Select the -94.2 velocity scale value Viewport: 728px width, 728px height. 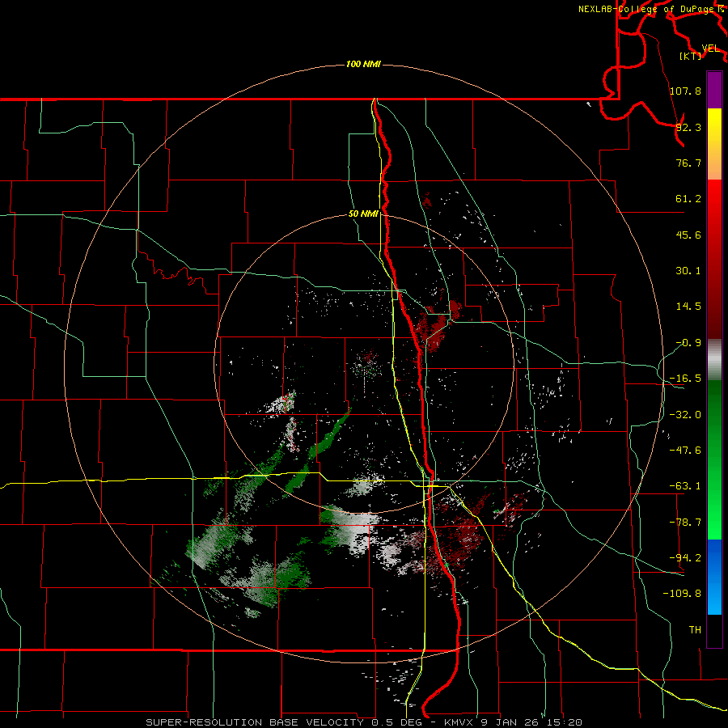click(685, 558)
